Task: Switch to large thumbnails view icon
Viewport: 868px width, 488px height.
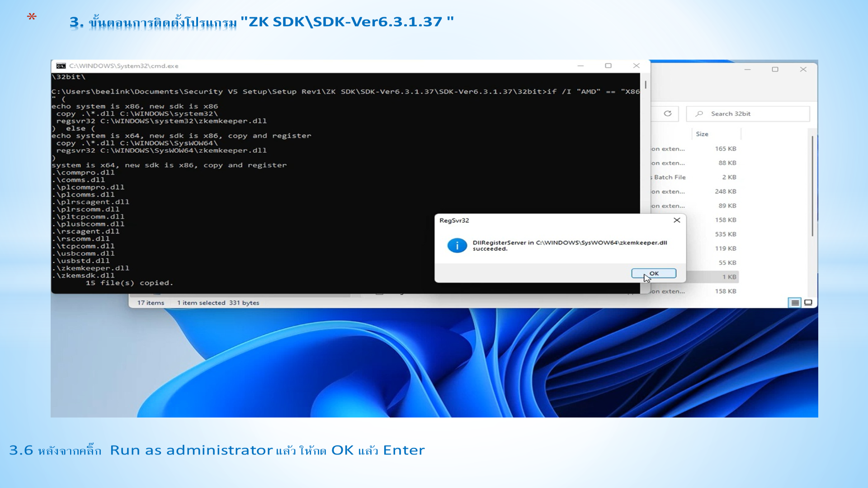Action: point(808,303)
